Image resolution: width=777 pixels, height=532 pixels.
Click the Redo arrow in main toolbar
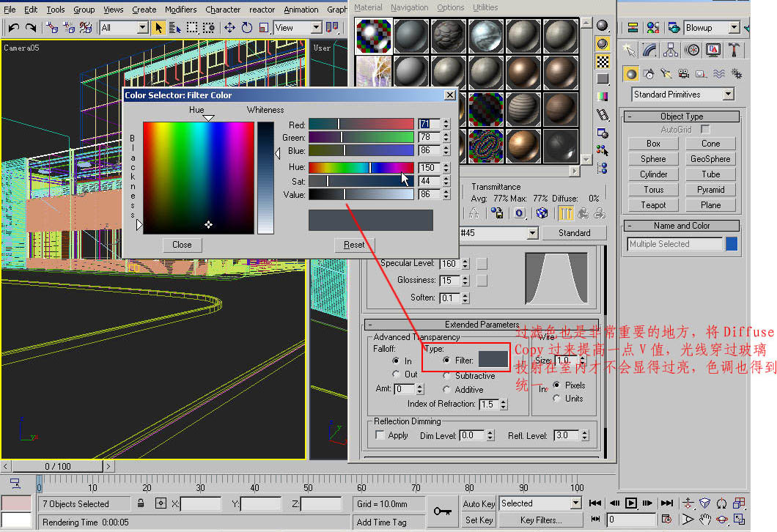coord(31,28)
